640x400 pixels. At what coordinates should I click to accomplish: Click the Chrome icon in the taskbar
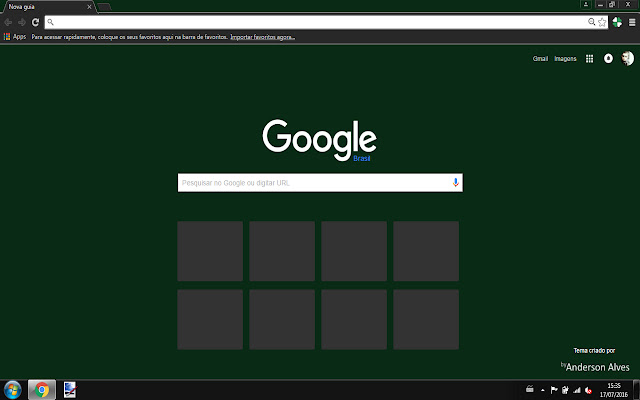42,390
